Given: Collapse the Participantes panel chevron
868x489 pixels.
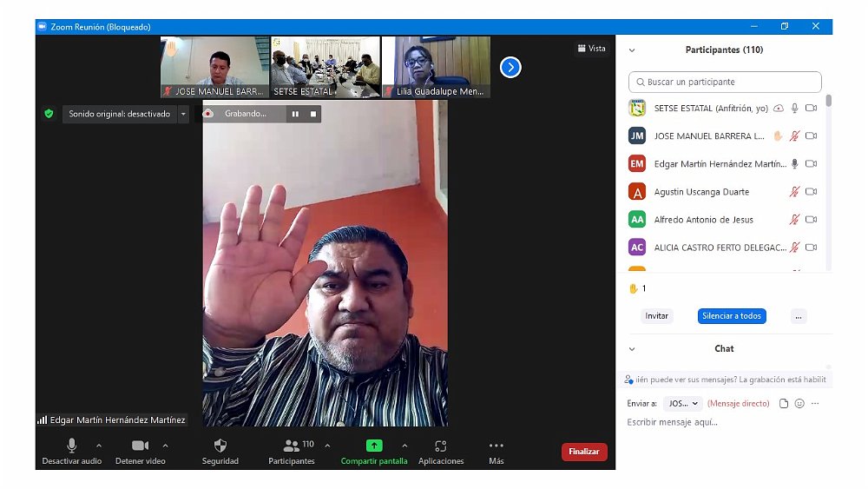Looking at the screenshot, I should 632,50.
